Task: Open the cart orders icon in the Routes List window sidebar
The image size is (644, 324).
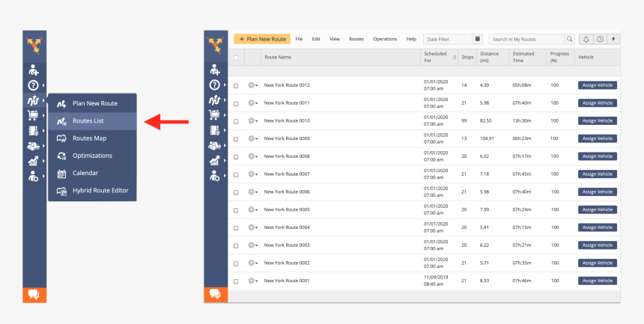Action: 214,115
